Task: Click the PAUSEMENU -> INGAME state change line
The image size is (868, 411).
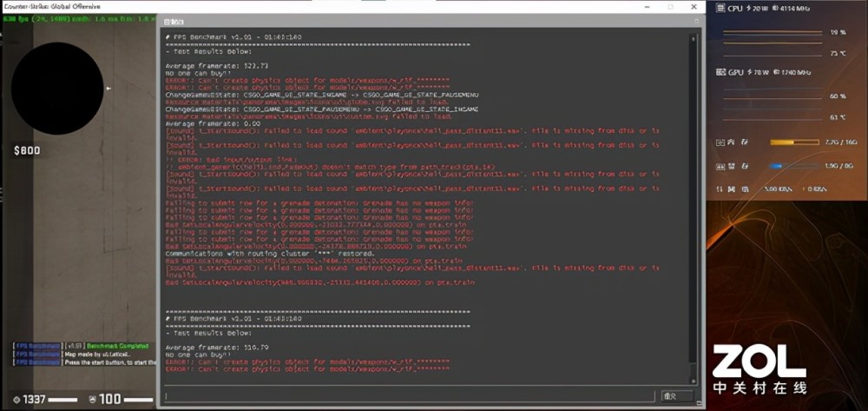Action: click(322, 109)
